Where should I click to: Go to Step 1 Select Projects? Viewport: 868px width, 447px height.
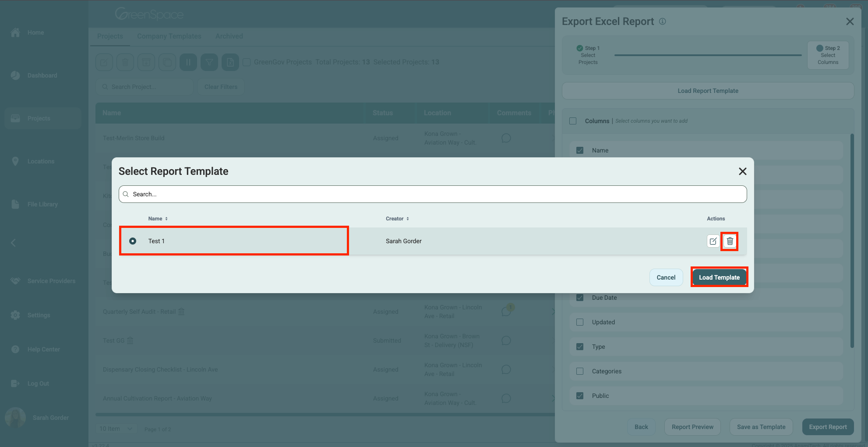(x=588, y=55)
